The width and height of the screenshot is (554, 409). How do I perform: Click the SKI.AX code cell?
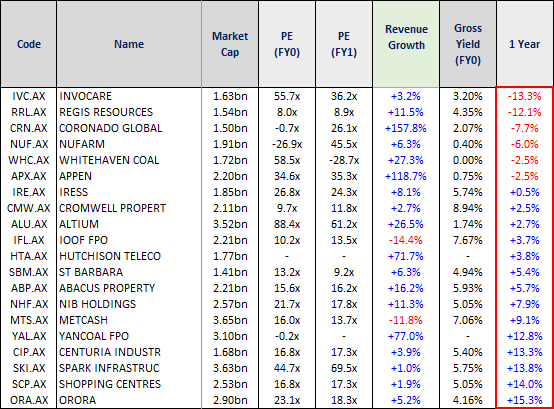(29, 368)
